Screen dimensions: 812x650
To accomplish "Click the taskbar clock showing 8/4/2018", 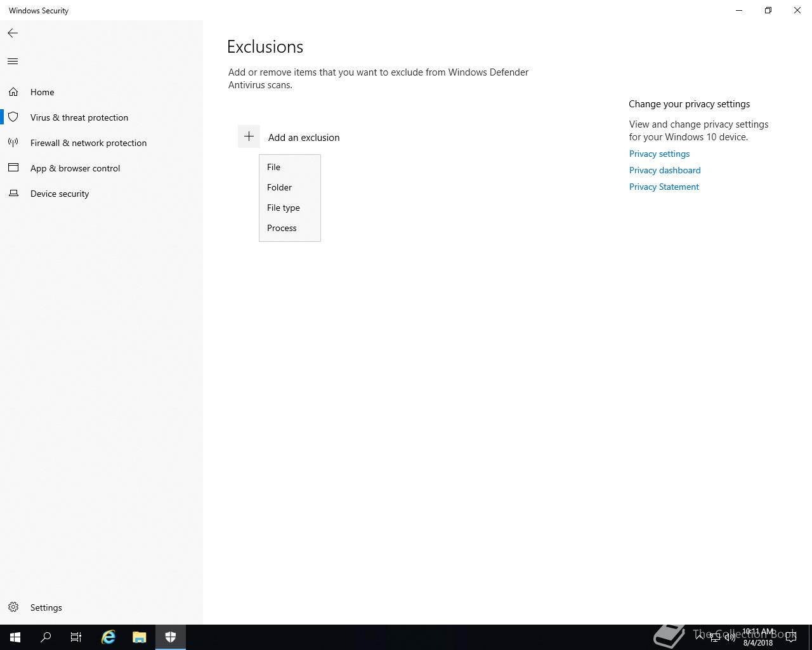I will (758, 637).
